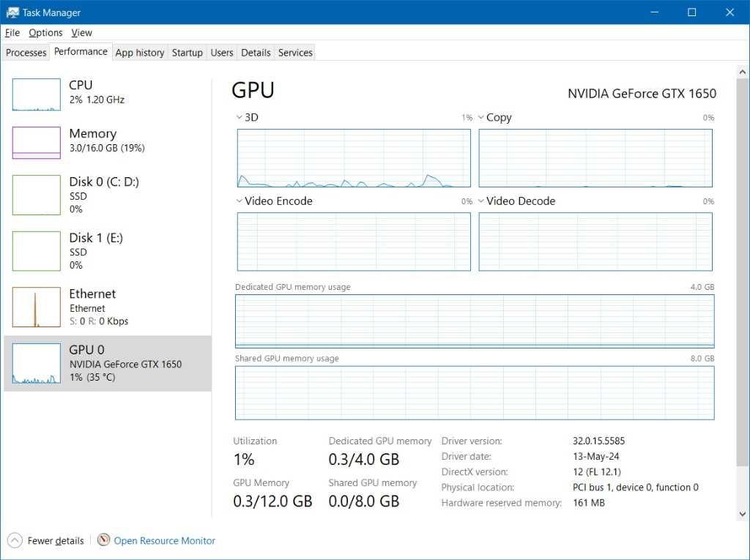This screenshot has width=750, height=560.
Task: Select the Ethernet mini graph thumbnail
Action: tap(37, 307)
